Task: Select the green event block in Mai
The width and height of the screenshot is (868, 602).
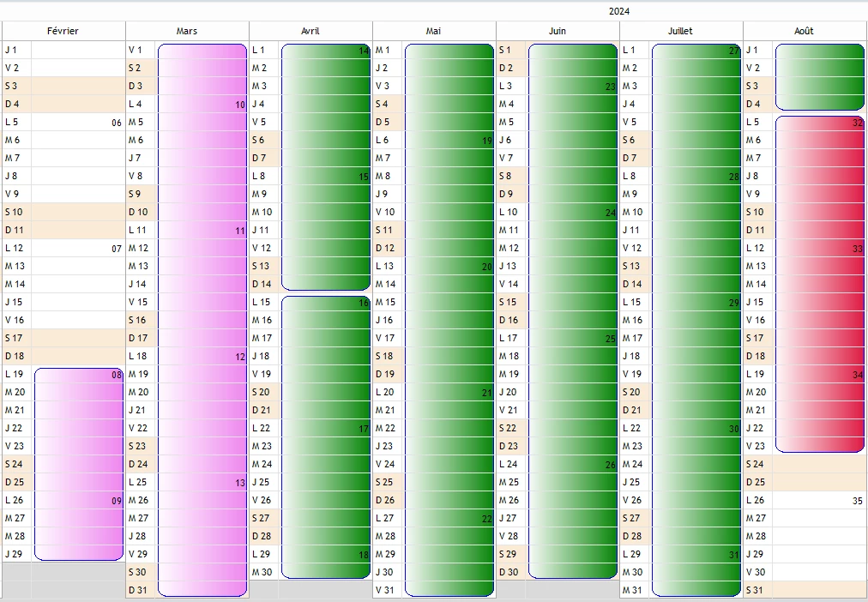Action: pos(449,321)
